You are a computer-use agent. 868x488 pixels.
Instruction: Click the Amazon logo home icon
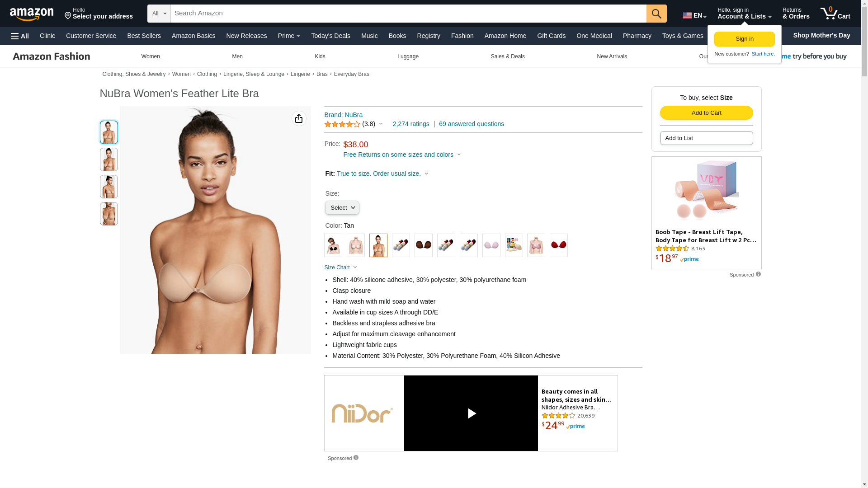pyautogui.click(x=32, y=14)
